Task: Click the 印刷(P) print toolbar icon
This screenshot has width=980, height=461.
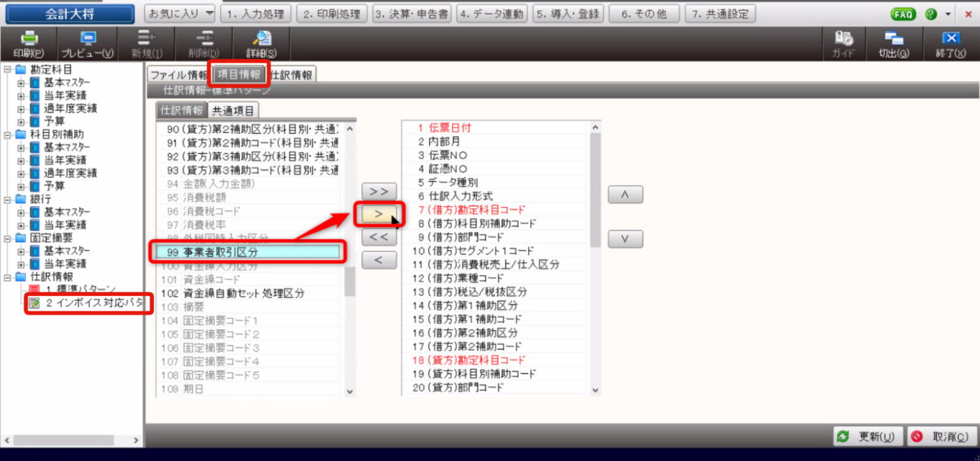Action: (29, 44)
